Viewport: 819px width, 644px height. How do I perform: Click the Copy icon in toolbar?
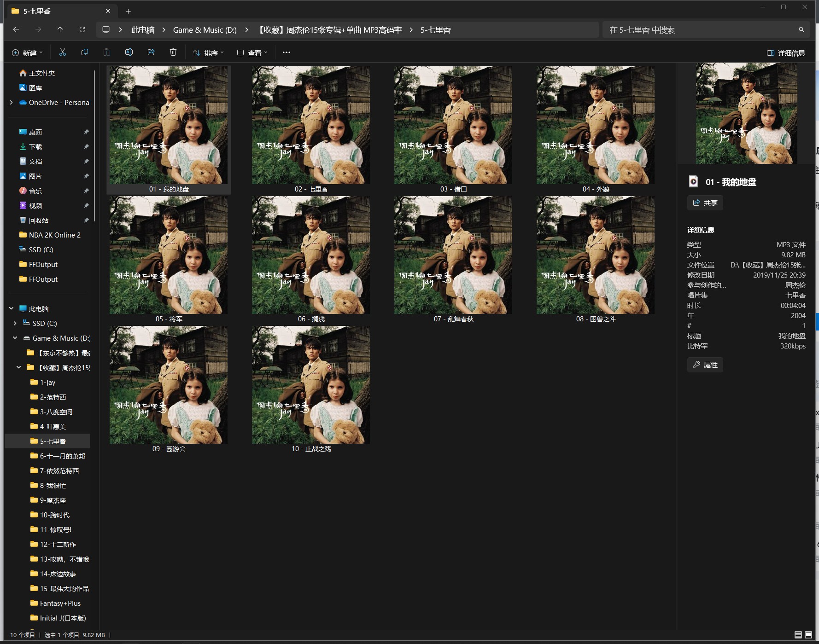click(85, 52)
